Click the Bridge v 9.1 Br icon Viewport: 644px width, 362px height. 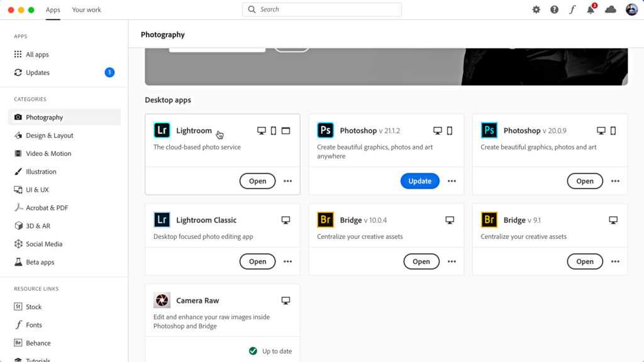point(489,219)
